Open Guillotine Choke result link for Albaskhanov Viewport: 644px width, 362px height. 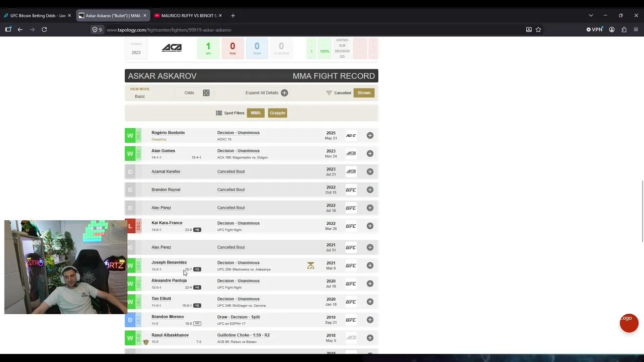click(244, 335)
